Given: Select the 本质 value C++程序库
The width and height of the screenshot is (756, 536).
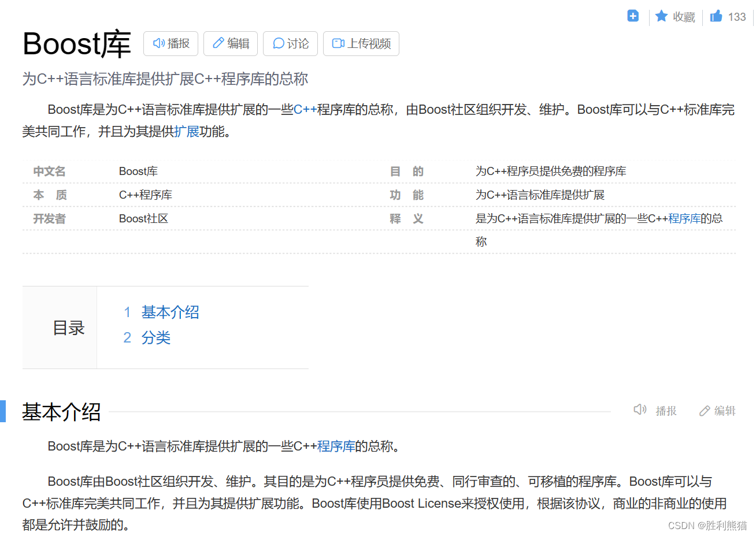Looking at the screenshot, I should click(x=146, y=195).
